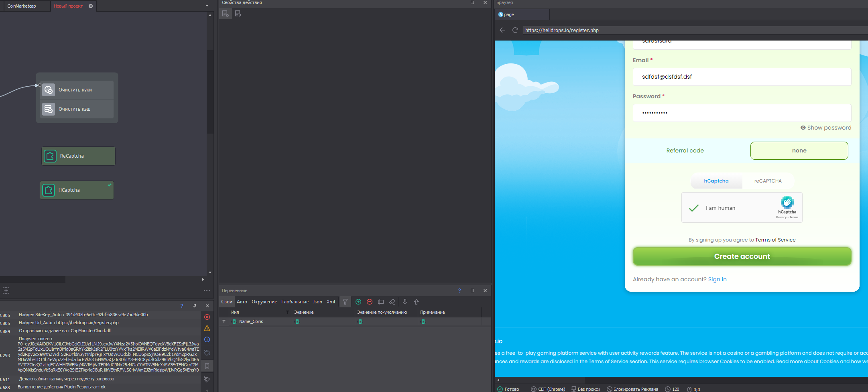Click the browser reload icon

[x=515, y=30]
